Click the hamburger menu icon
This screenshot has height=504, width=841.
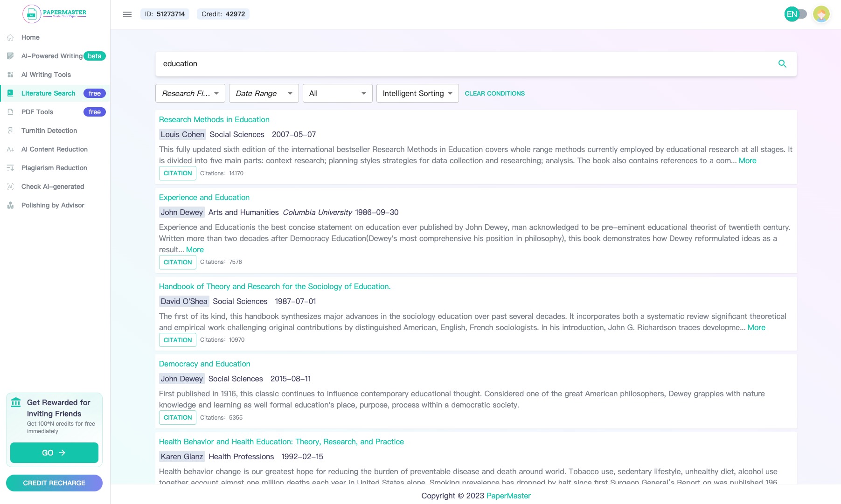pyautogui.click(x=127, y=14)
